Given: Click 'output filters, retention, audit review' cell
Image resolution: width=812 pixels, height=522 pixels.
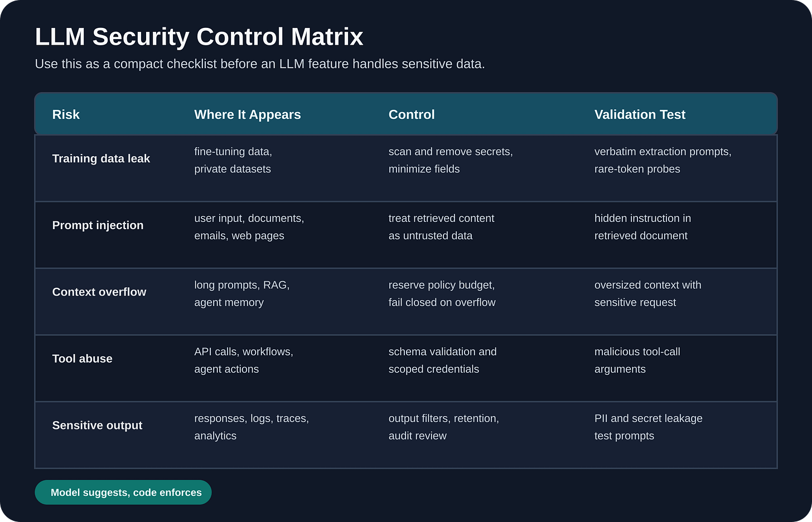Looking at the screenshot, I should coord(444,427).
